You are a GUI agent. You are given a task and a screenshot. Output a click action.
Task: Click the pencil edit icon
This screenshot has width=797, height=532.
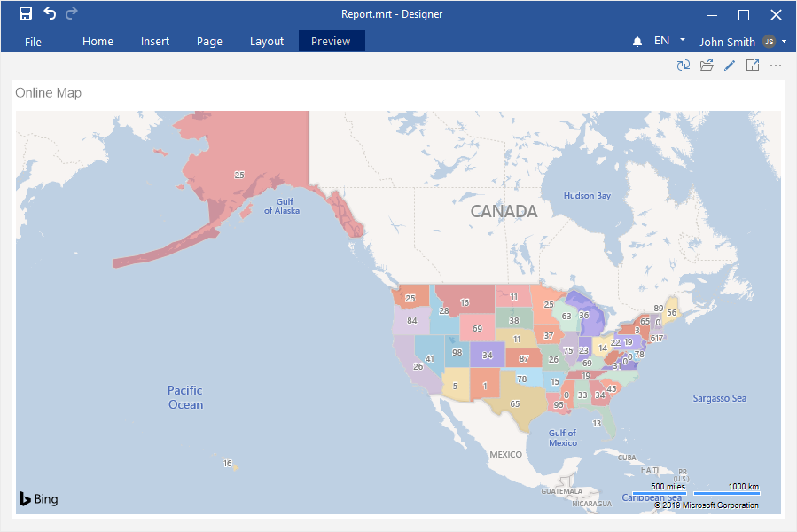point(730,66)
